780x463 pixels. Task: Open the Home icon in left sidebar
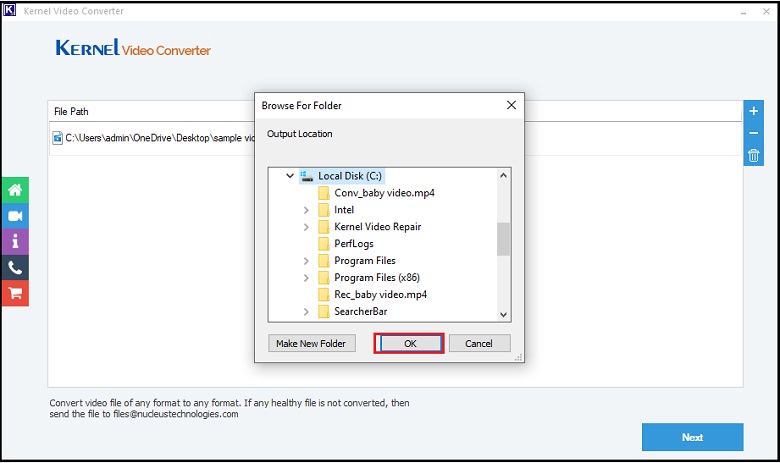pos(15,190)
